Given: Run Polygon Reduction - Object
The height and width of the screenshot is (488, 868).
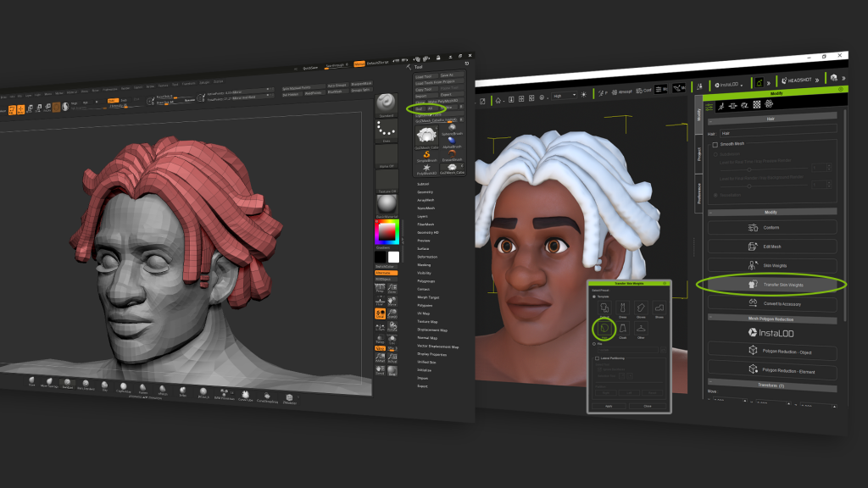Looking at the screenshot, I should point(771,352).
